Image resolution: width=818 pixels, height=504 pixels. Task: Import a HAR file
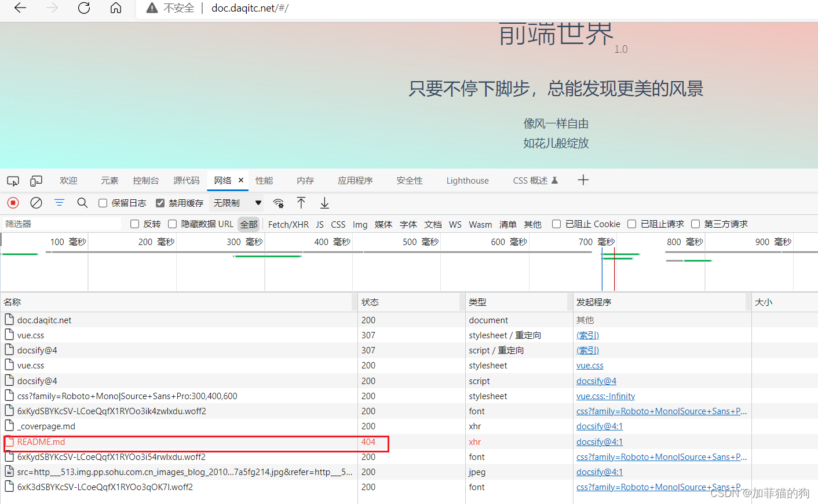click(301, 203)
